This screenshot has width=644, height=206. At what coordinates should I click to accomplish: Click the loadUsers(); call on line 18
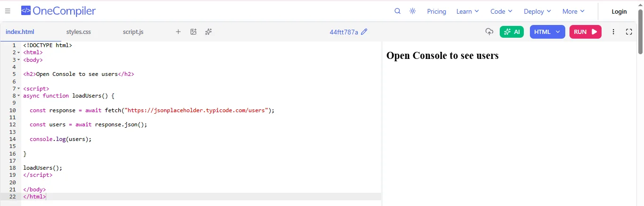(x=42, y=168)
